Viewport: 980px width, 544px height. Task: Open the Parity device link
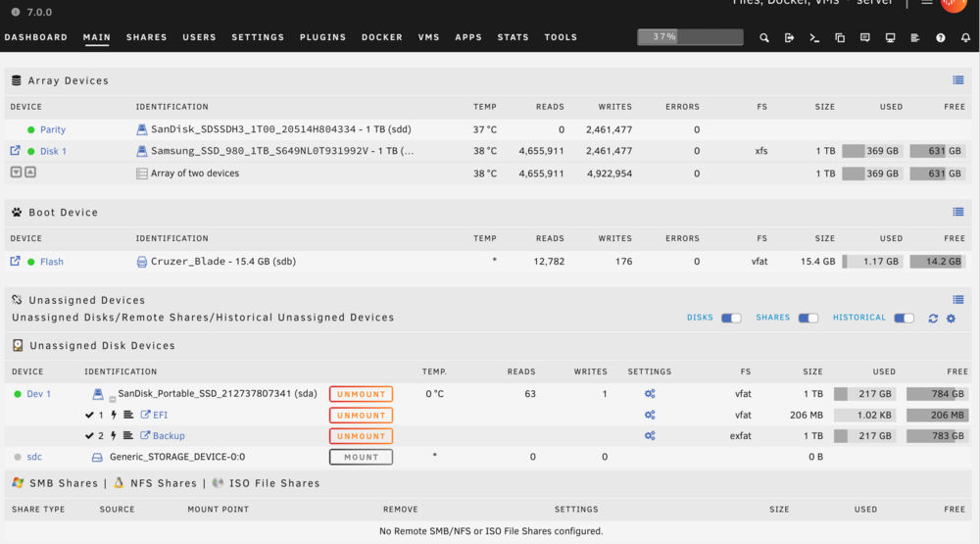coord(53,129)
